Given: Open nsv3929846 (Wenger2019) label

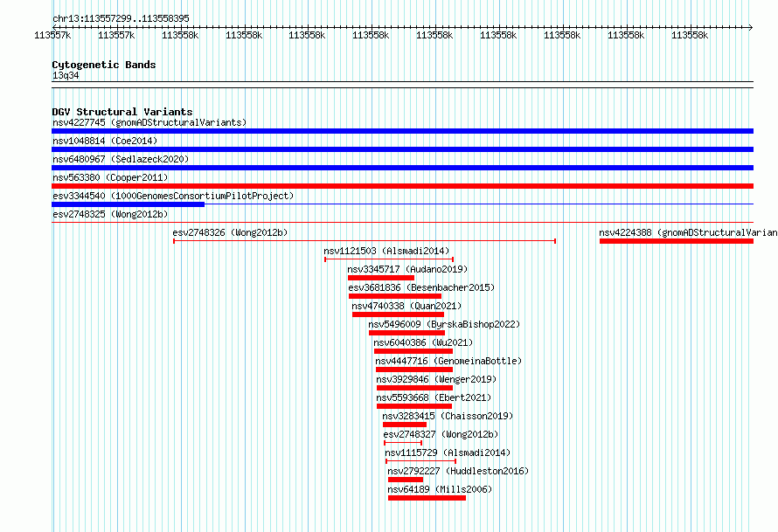Looking at the screenshot, I should (x=436, y=379).
